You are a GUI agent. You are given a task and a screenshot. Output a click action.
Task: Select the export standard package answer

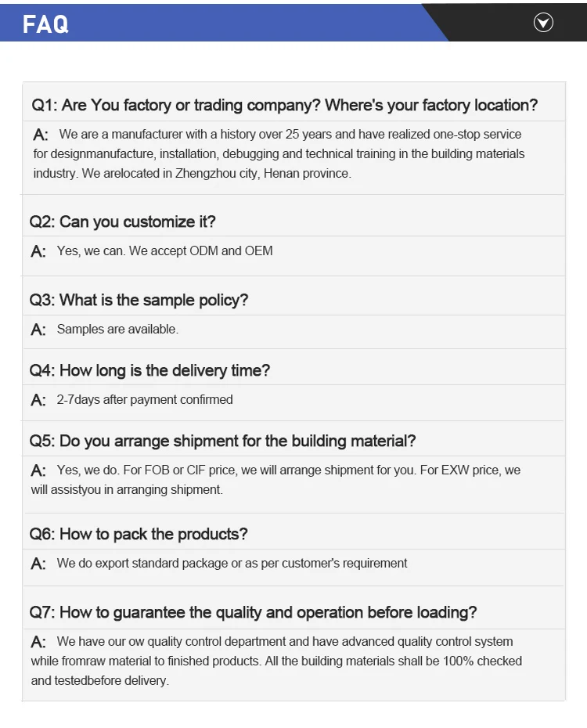coord(232,564)
